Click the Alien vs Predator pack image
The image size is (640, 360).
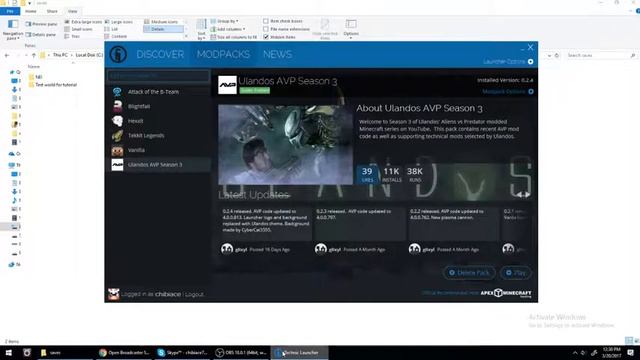click(x=285, y=144)
